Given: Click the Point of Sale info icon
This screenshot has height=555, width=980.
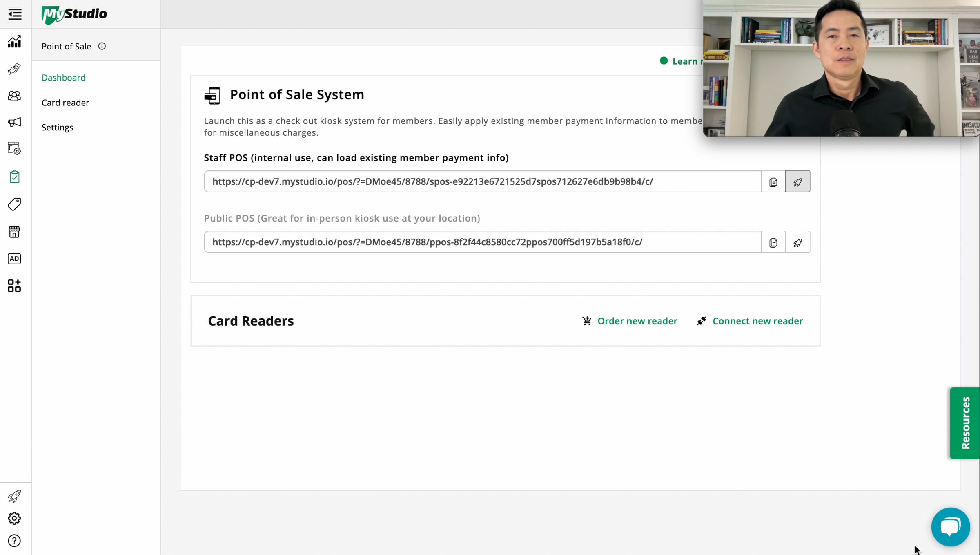Looking at the screenshot, I should [102, 46].
